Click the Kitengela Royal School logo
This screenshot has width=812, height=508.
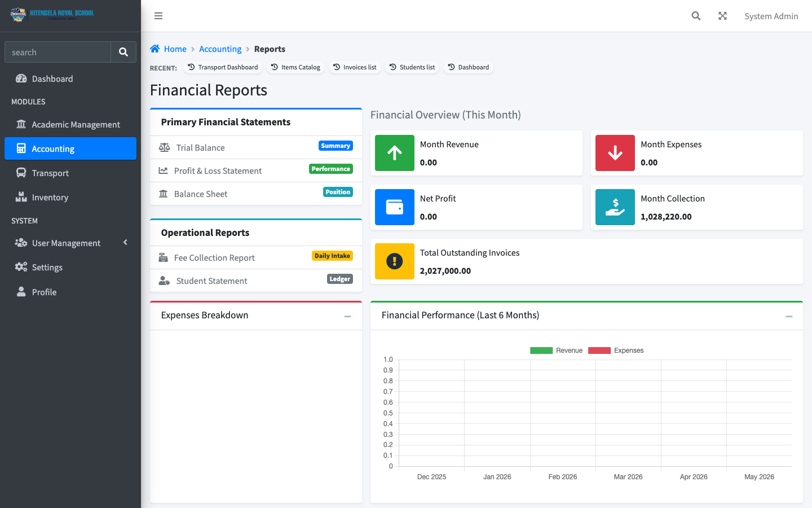(52, 14)
